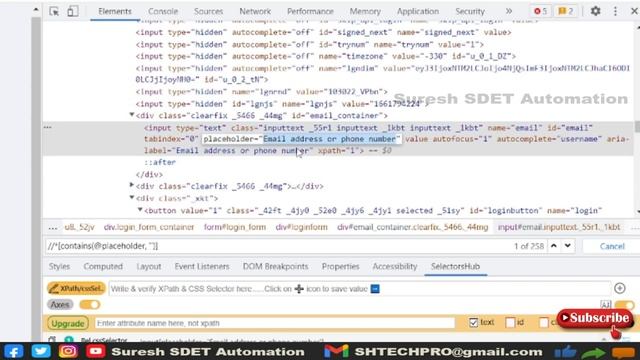640x360 pixels.
Task: Select the lgnrnd hidden input row
Action: pyautogui.click(x=262, y=92)
